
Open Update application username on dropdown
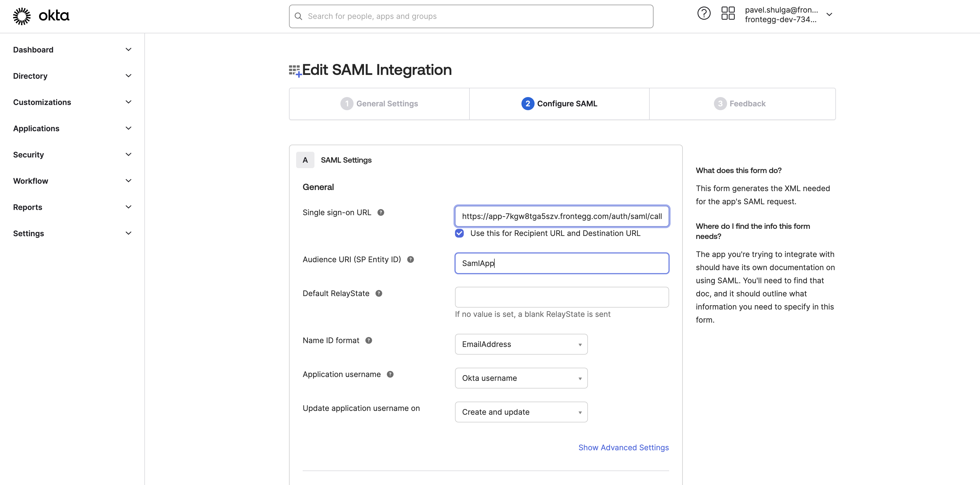pos(521,412)
